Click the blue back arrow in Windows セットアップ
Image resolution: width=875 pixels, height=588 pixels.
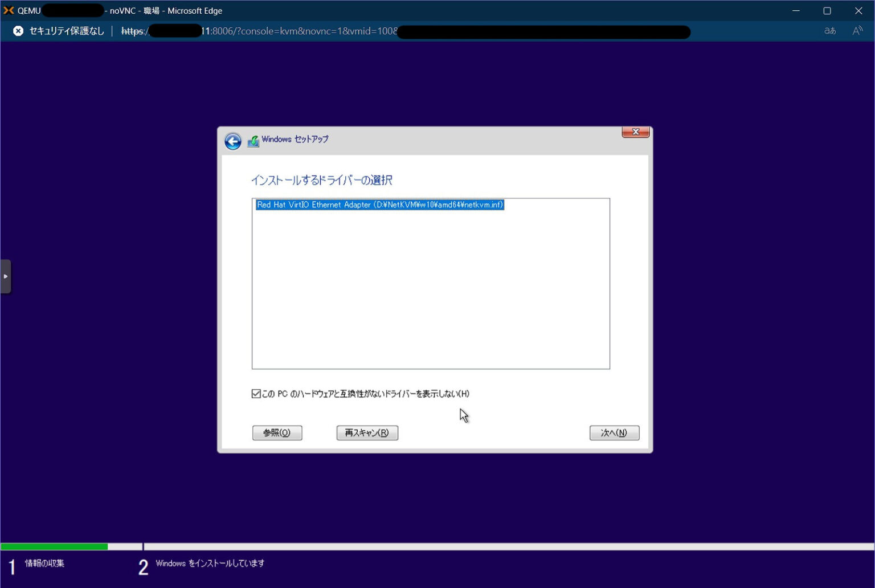232,141
